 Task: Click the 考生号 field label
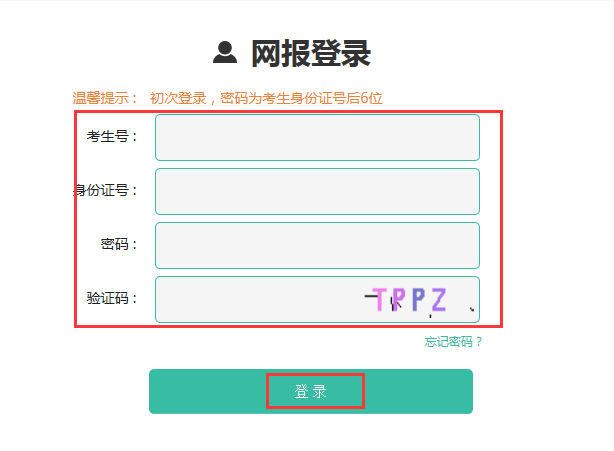point(112,137)
